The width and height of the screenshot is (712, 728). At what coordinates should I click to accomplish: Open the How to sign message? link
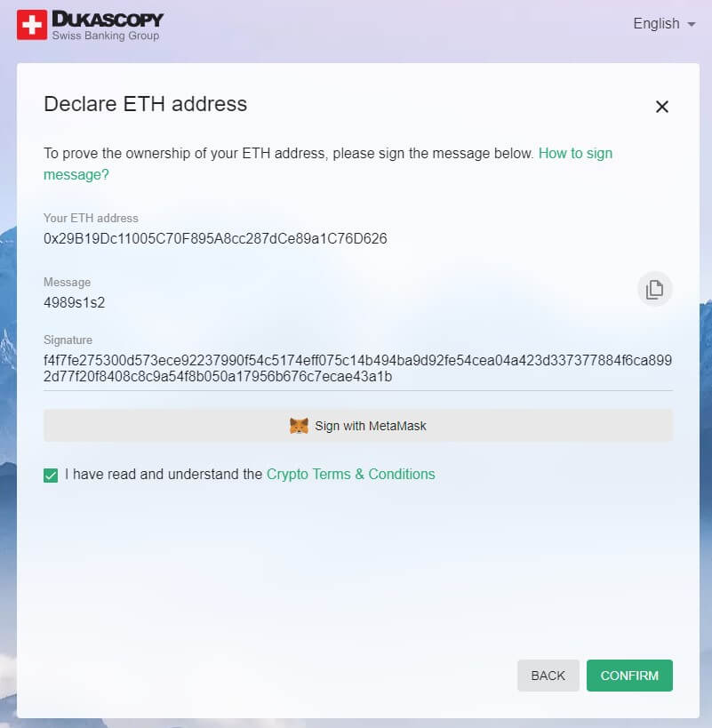pos(328,164)
